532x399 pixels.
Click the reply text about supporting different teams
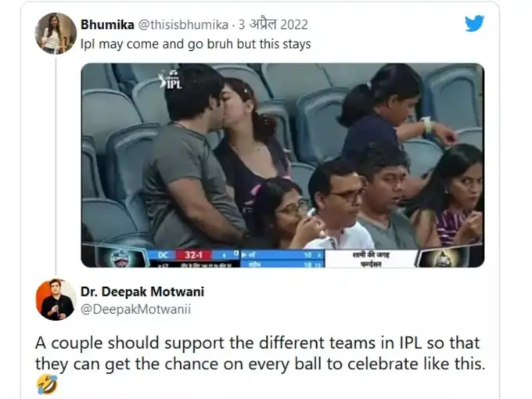pos(261,353)
